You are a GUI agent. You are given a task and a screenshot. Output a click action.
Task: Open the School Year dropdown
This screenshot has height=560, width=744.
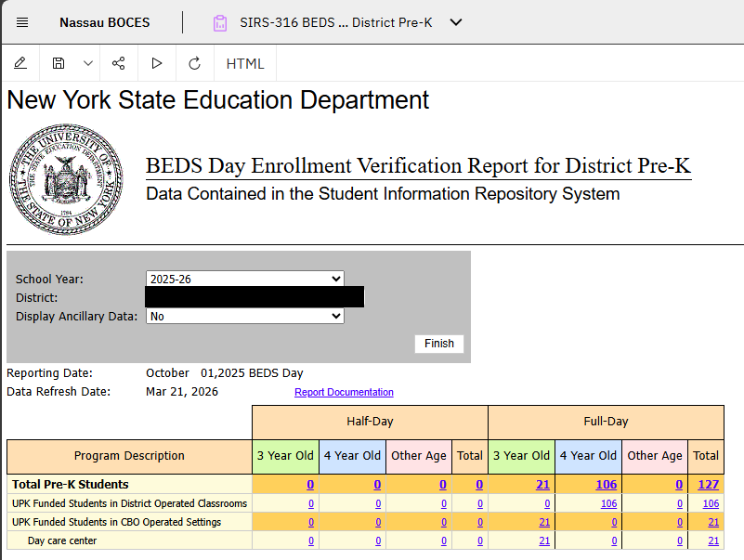point(245,279)
